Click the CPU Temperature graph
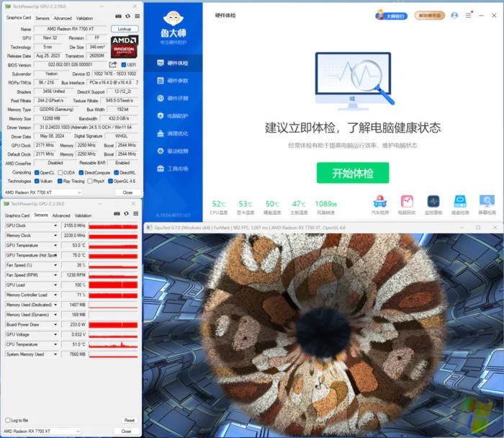 tap(113, 344)
